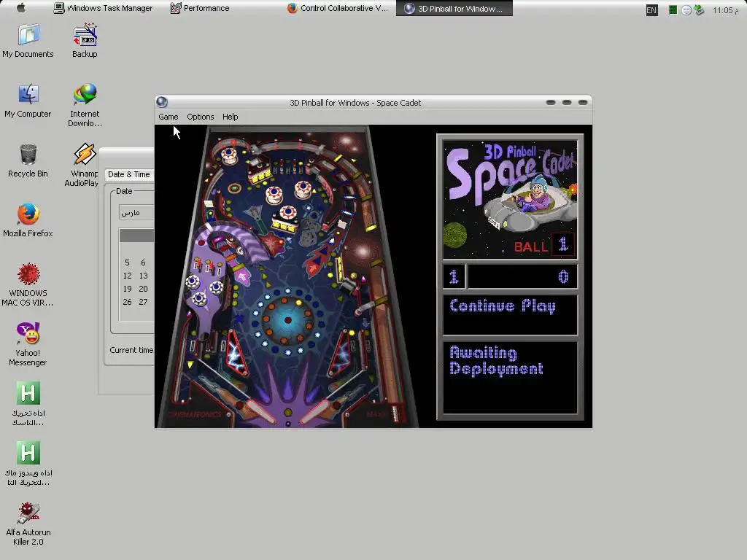
Task: Launch Mozilla Firefox desktop icon
Action: tap(28, 220)
